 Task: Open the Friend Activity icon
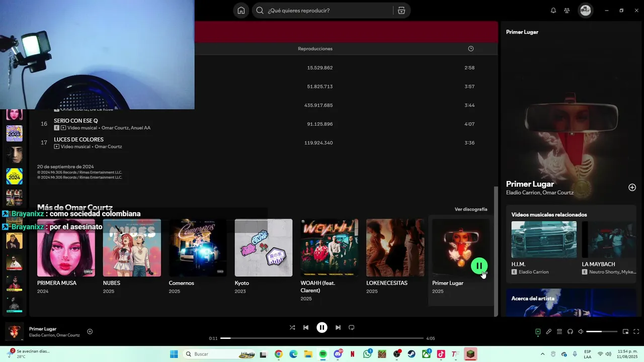(x=567, y=11)
